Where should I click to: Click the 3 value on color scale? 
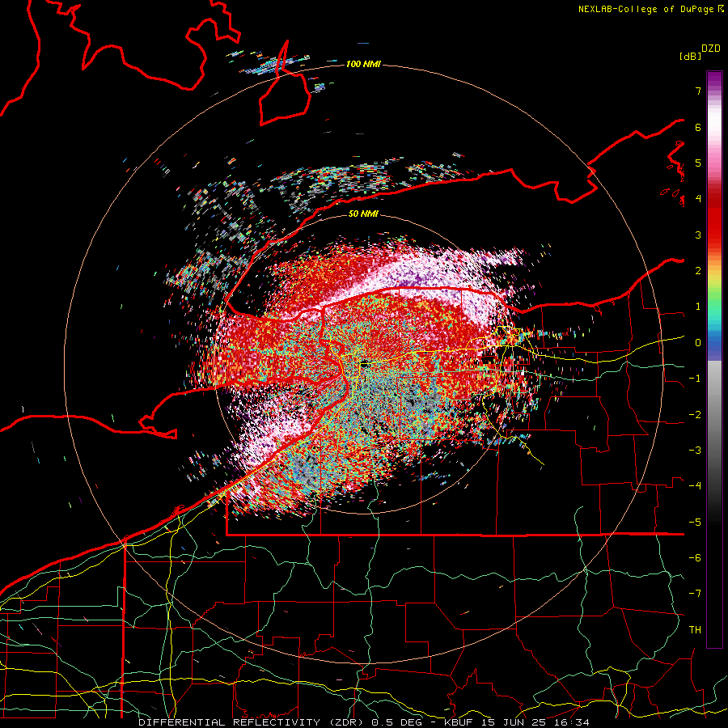698,235
